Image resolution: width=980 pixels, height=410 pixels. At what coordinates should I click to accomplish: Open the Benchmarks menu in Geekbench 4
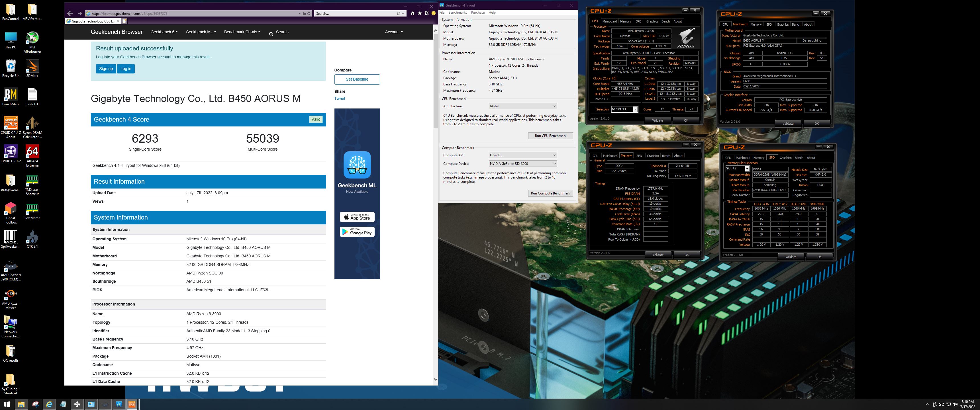click(457, 13)
